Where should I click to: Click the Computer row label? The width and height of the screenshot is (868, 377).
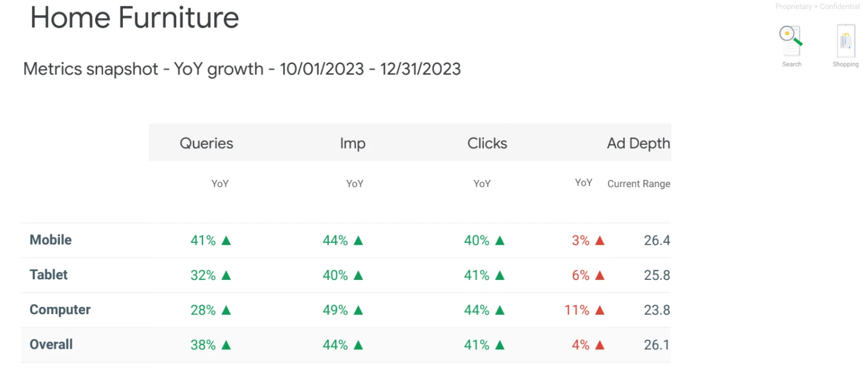[60, 309]
